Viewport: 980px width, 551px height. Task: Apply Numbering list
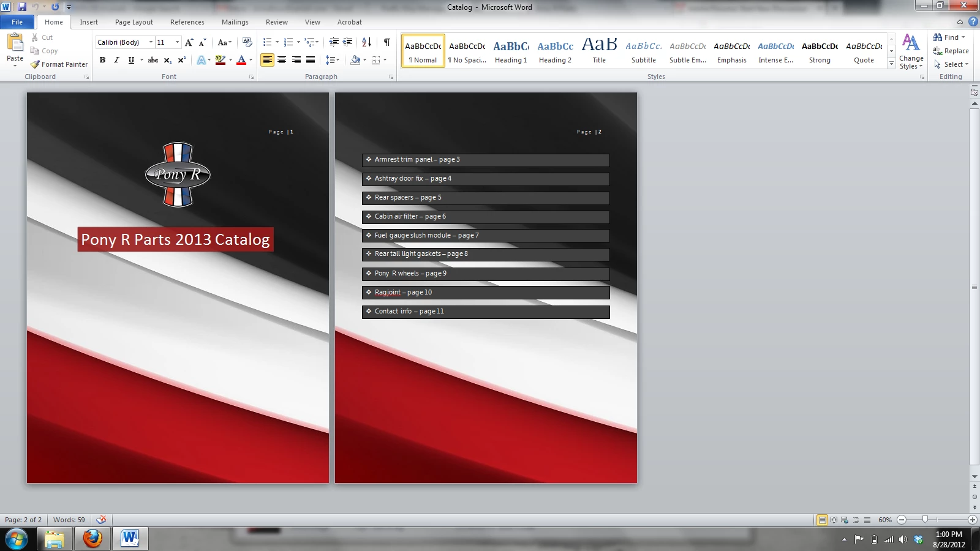pos(288,42)
